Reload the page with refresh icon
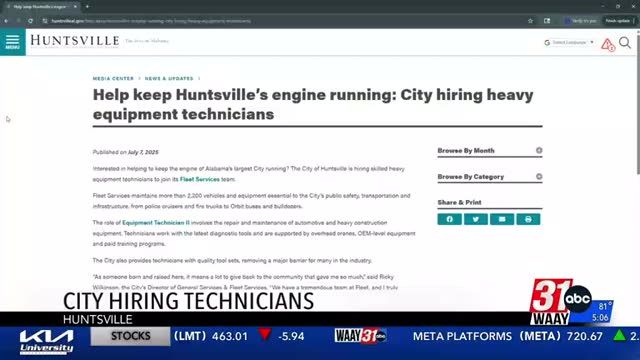640x360 pixels. (31, 21)
